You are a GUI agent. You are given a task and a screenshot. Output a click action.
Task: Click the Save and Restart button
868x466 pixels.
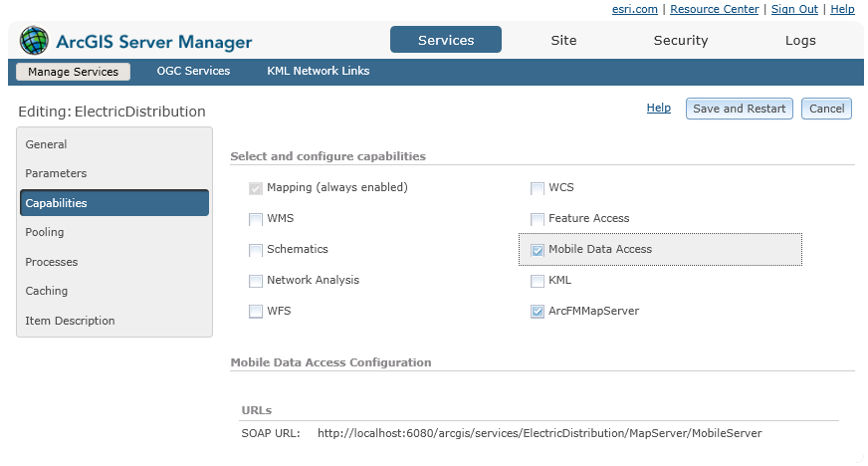[x=739, y=109]
